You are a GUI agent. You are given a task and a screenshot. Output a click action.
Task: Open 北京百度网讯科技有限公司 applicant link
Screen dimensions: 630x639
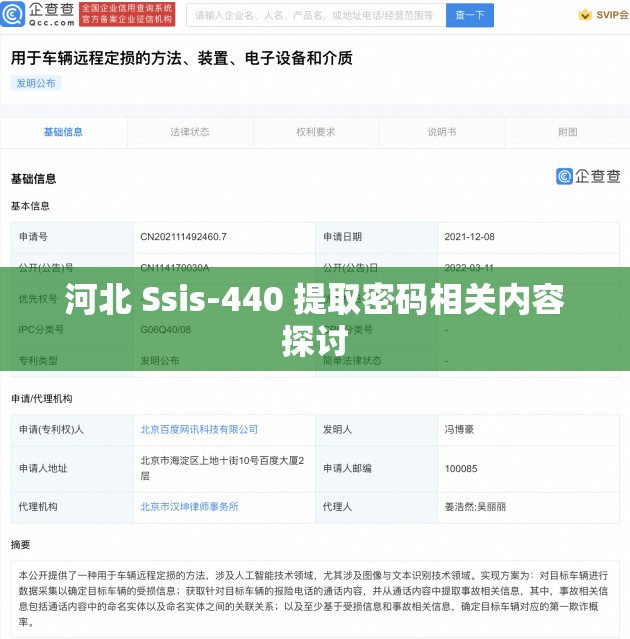pos(199,430)
